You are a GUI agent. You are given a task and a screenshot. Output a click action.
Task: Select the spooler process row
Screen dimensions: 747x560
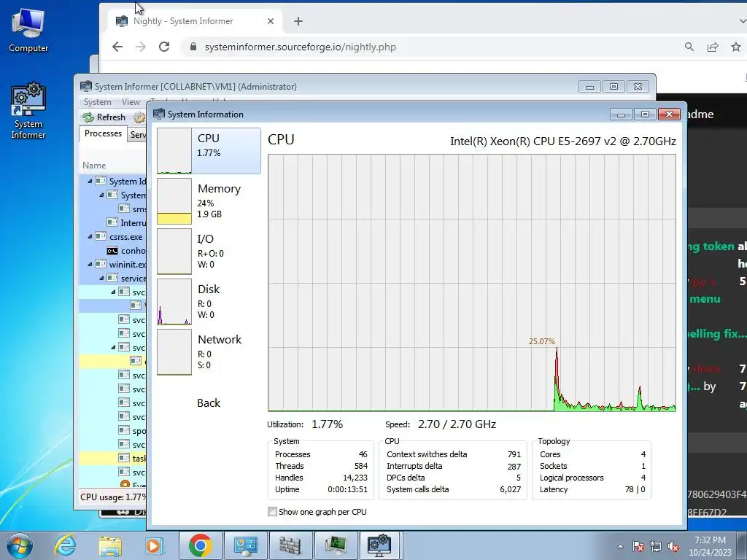tap(112, 430)
